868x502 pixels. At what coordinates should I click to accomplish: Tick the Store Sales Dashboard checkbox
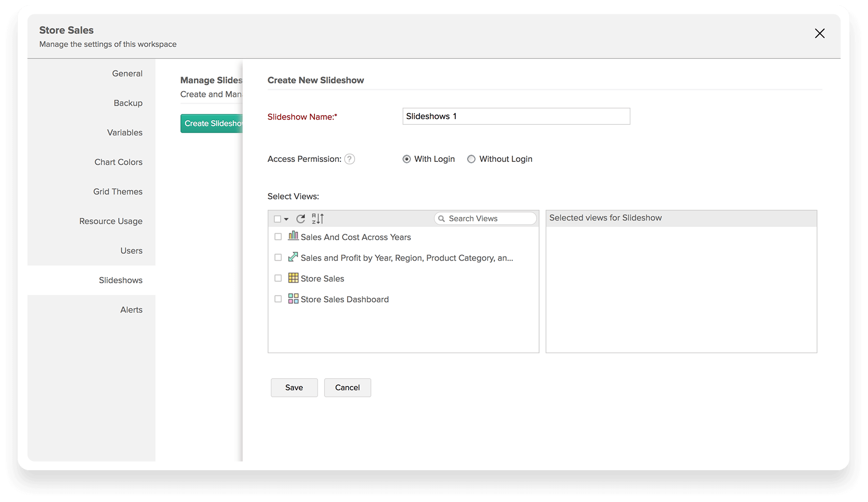278,299
